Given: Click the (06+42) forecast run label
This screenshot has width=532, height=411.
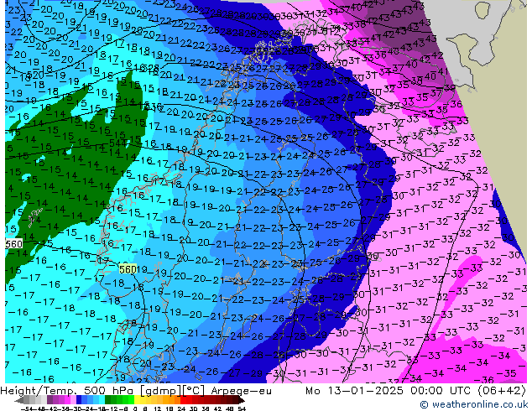Looking at the screenshot, I should [502, 391].
